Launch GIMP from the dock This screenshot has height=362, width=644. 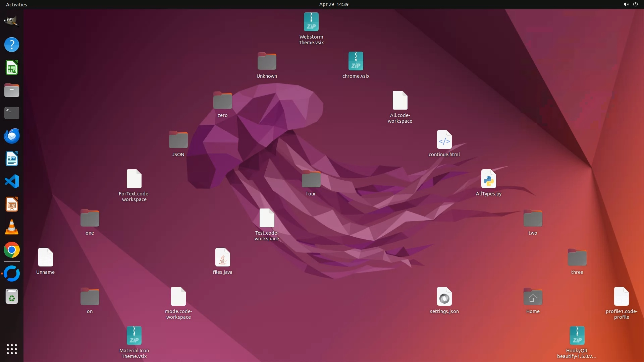(x=12, y=21)
